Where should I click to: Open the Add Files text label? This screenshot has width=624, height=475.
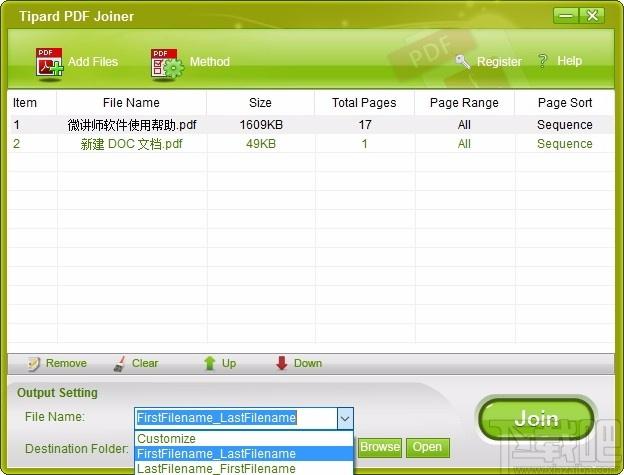(93, 62)
